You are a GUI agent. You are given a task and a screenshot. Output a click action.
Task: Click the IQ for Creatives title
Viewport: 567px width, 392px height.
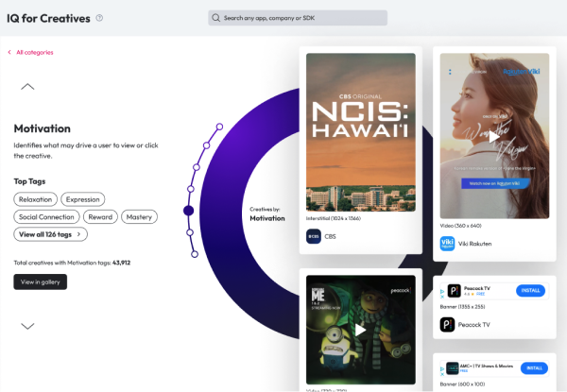point(48,18)
